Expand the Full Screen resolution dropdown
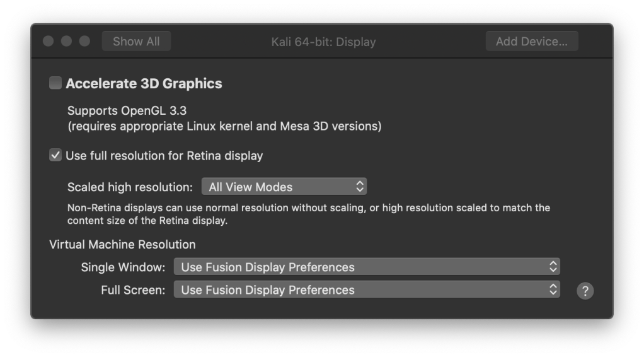 pos(366,290)
